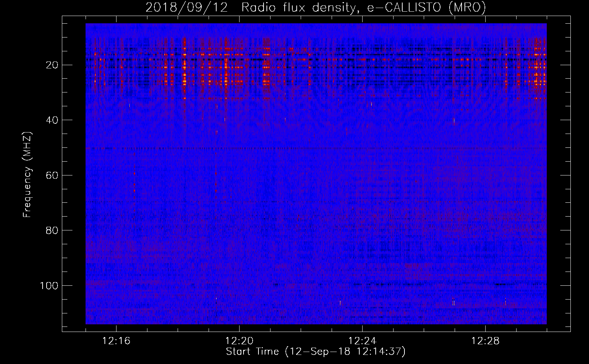589x364 pixels.
Task: Select the 40 MHz frequency tick label
Action: [52, 120]
